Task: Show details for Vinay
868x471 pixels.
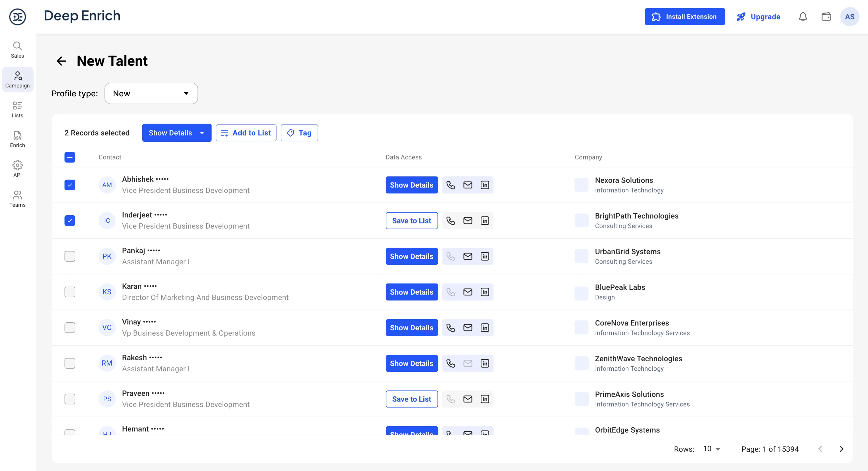Action: point(411,328)
